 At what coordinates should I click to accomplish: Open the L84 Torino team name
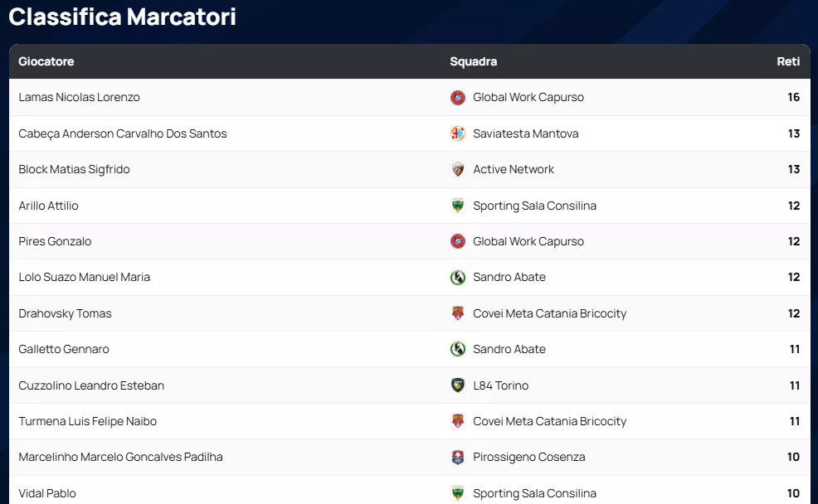pyautogui.click(x=500, y=385)
